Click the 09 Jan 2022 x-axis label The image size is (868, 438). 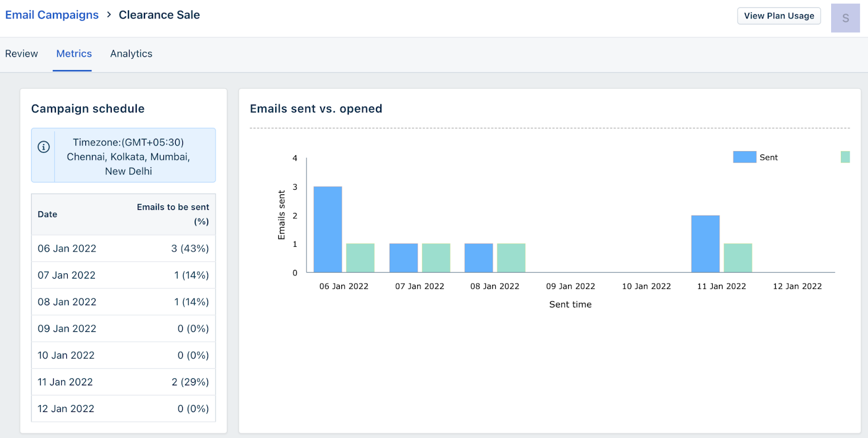coord(571,286)
